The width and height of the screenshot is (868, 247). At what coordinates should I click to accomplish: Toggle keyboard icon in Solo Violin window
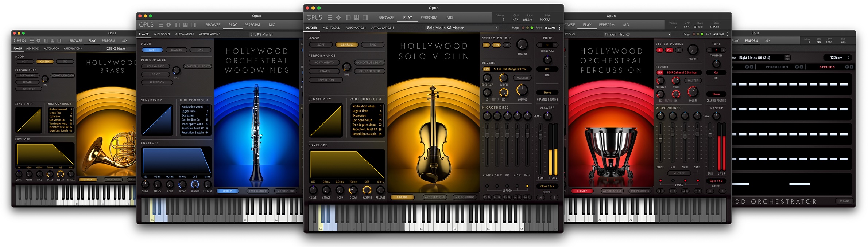[357, 17]
